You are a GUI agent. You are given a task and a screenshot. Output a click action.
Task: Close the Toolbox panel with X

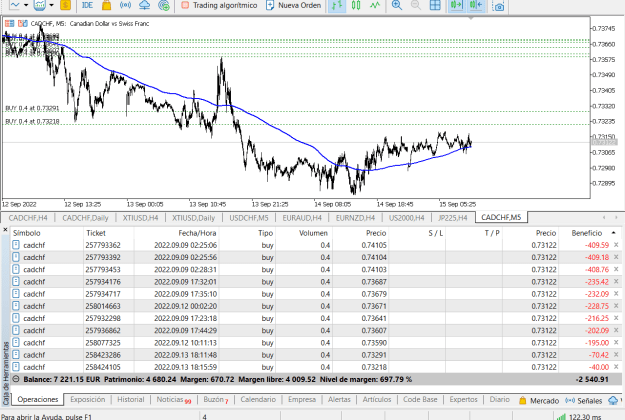coord(5,230)
